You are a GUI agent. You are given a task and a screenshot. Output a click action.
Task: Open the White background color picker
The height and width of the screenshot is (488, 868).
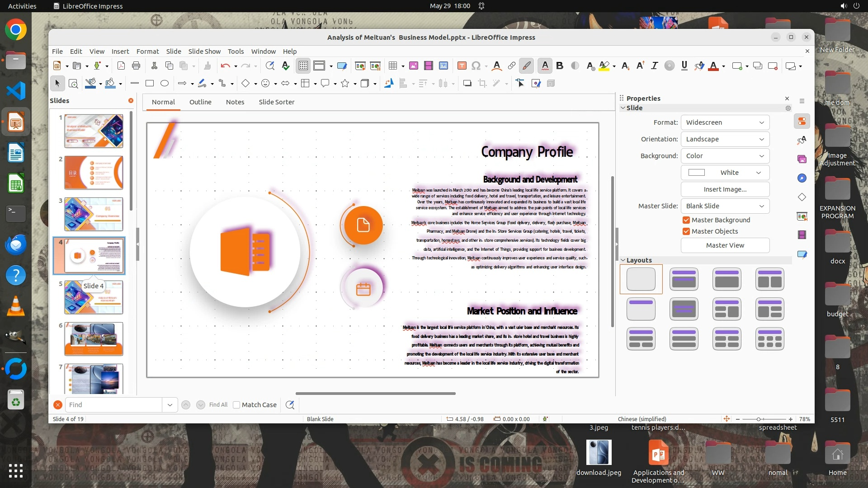[x=725, y=173]
